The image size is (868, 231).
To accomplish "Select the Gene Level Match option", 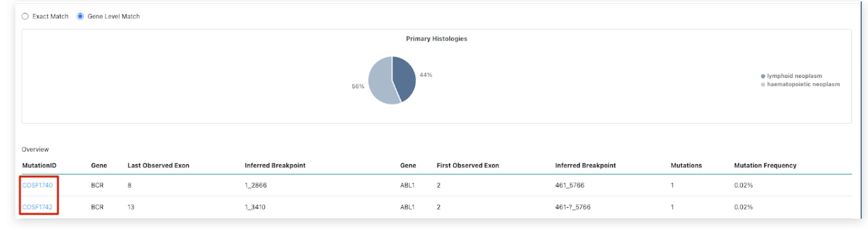I will 80,16.
